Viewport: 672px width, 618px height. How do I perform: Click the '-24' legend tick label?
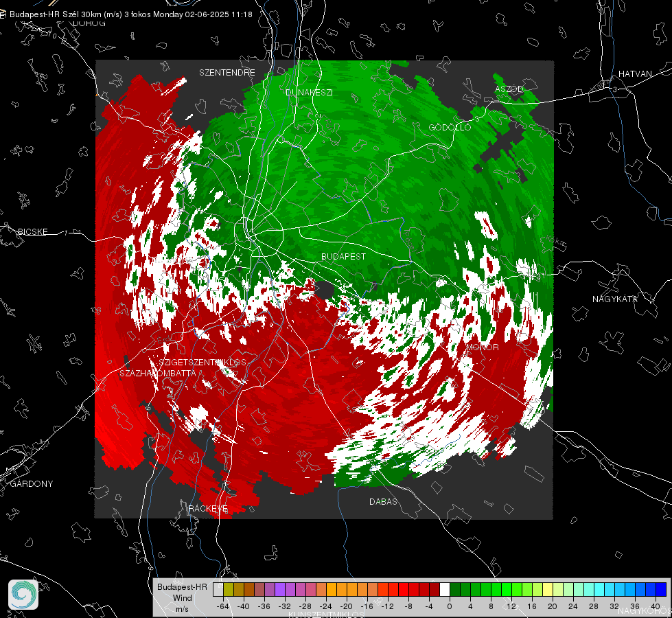coord(326,606)
